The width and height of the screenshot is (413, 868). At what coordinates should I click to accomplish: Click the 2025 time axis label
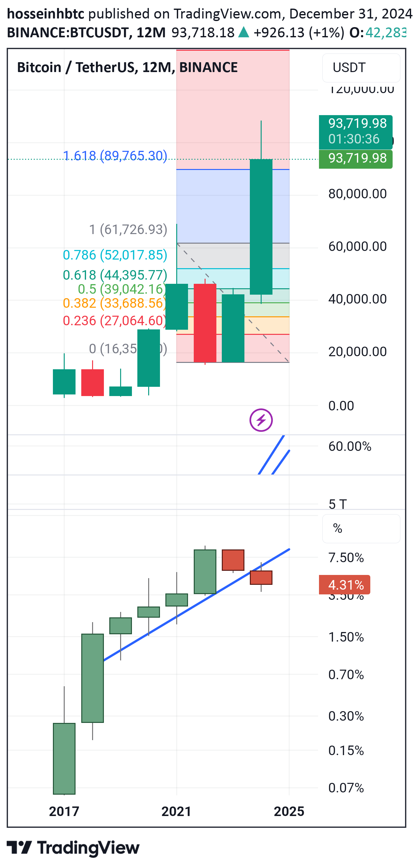[x=289, y=811]
